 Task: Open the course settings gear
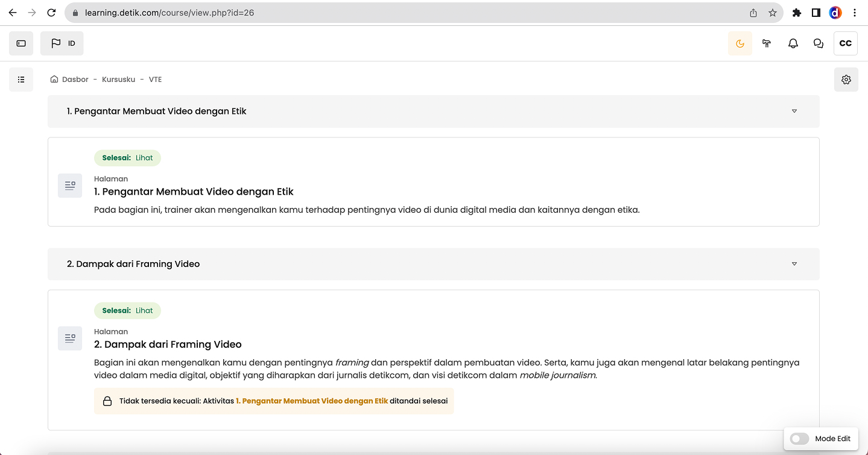(x=846, y=80)
